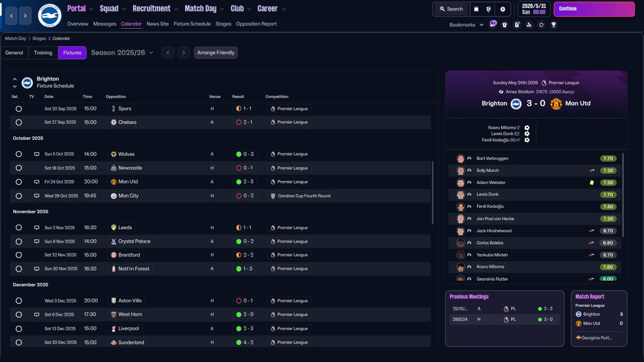This screenshot has width=644, height=362.
Task: Go back with the left navigation arrow
Action: [x=12, y=16]
